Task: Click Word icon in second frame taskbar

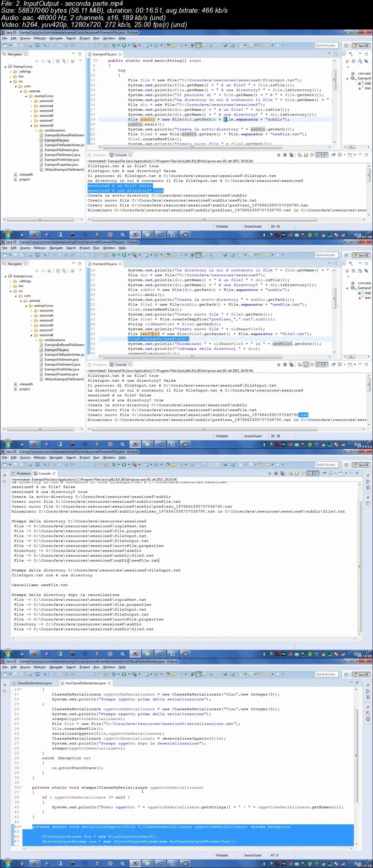Action: (173, 444)
